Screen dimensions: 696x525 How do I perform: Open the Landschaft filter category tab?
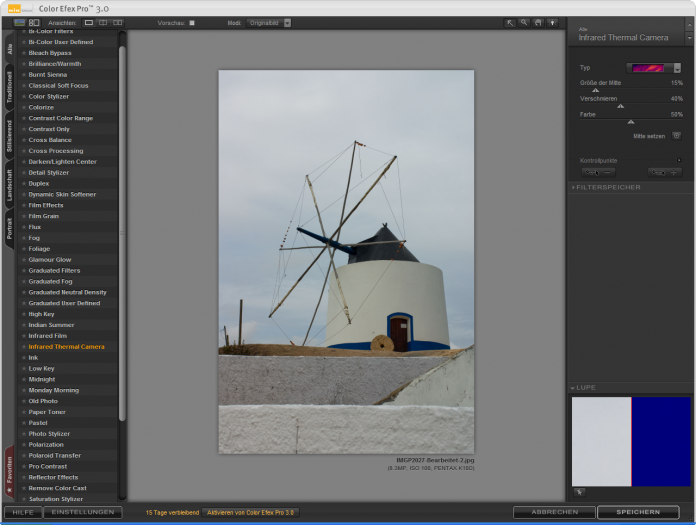point(9,185)
